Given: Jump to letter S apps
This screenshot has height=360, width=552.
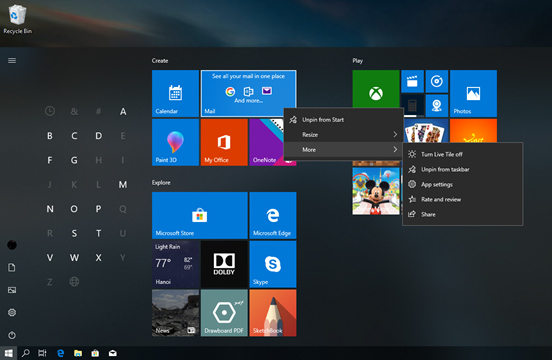Looking at the screenshot, I should tap(74, 233).
